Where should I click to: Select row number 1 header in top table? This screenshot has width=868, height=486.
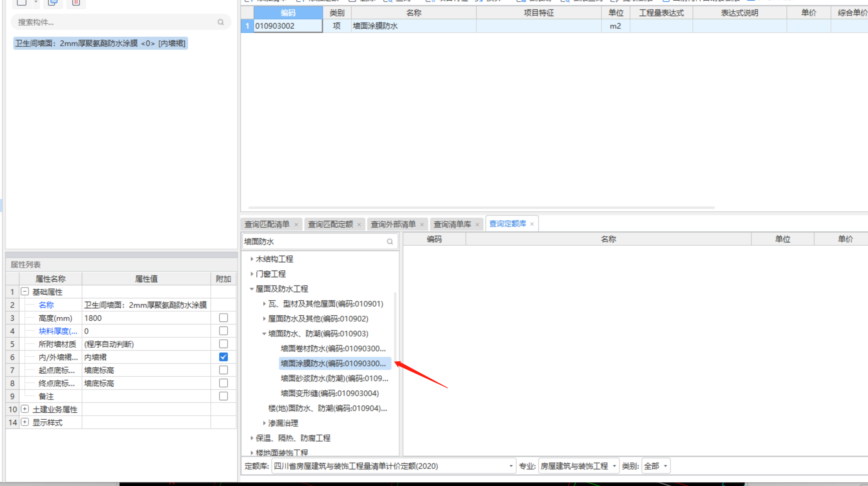click(x=247, y=26)
